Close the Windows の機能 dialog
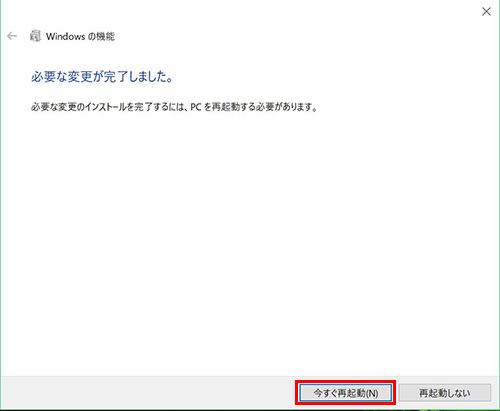 (x=486, y=12)
